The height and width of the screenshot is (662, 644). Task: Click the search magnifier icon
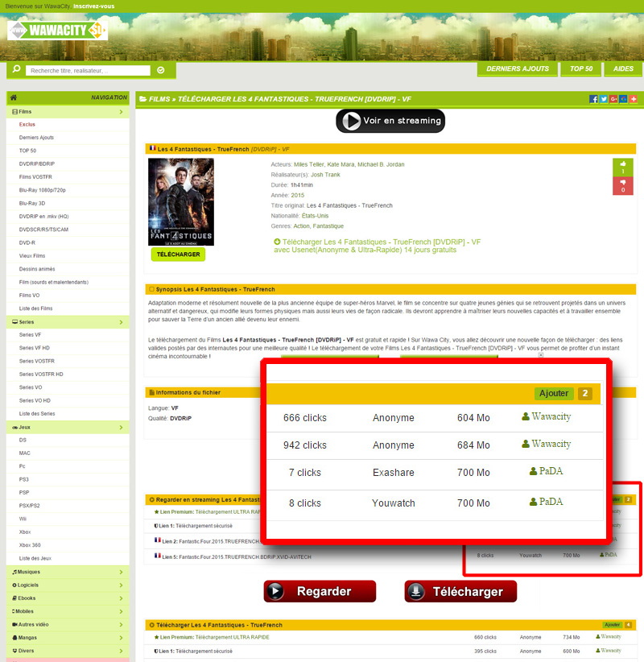16,68
